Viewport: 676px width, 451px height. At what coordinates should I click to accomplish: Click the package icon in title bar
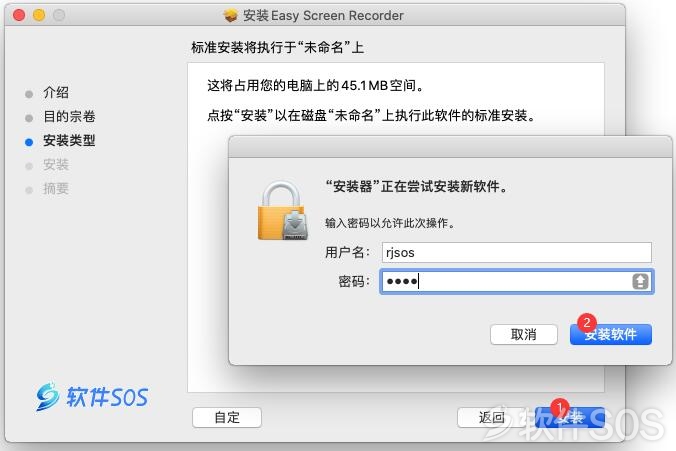tap(231, 16)
